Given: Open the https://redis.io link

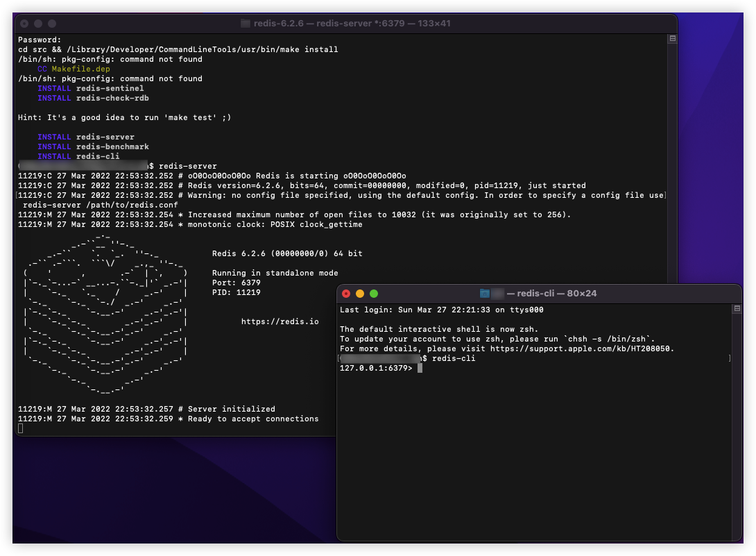Looking at the screenshot, I should click(280, 321).
